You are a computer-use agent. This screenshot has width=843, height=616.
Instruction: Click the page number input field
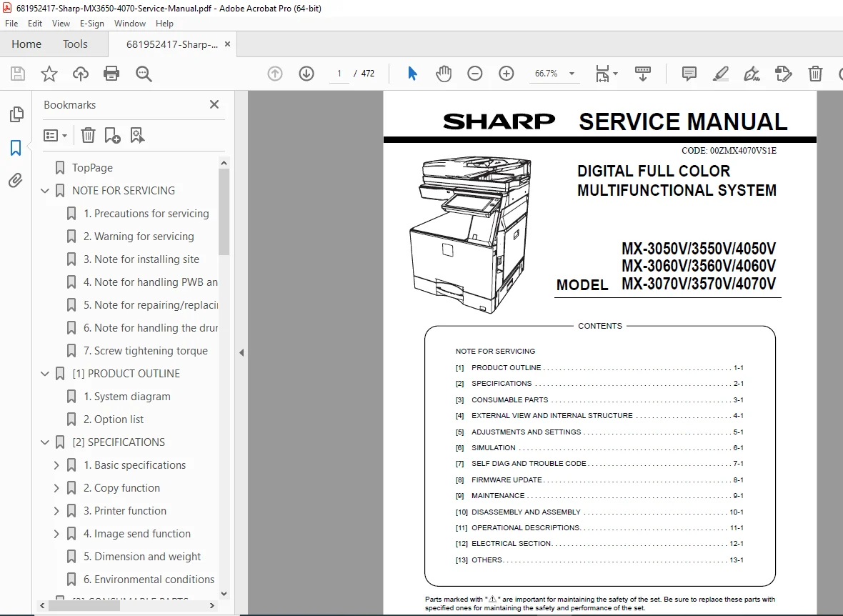tap(339, 74)
